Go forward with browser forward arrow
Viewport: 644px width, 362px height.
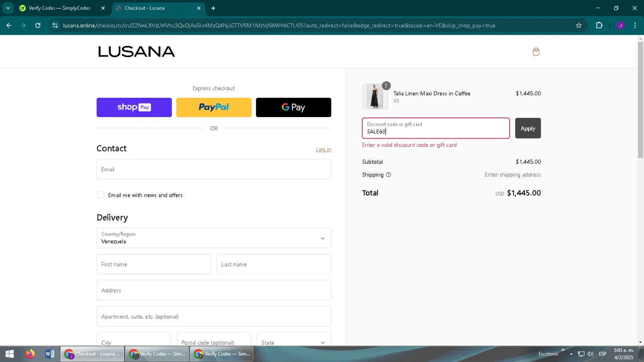23,25
